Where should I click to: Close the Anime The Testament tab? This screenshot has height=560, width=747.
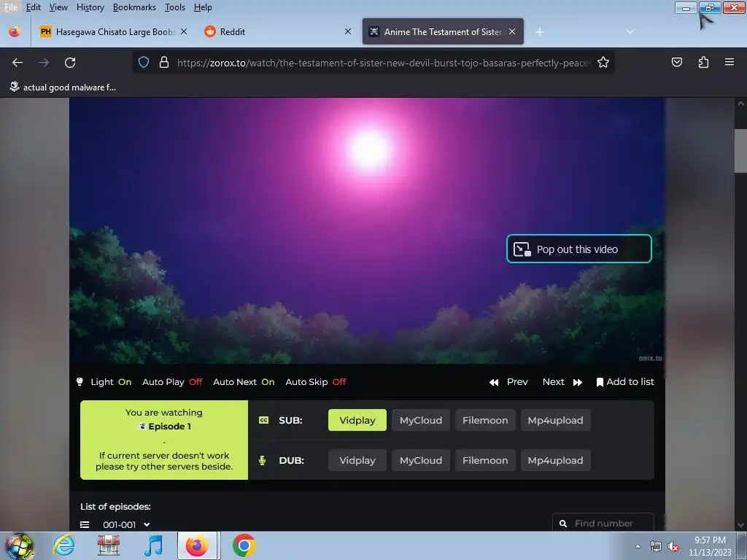(x=512, y=31)
